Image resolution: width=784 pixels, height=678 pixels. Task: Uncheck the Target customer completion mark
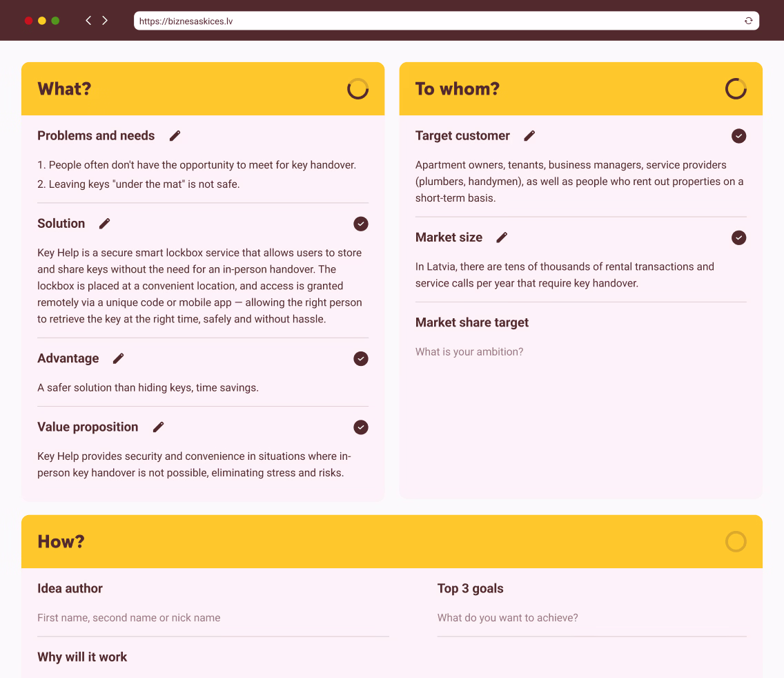coord(738,136)
